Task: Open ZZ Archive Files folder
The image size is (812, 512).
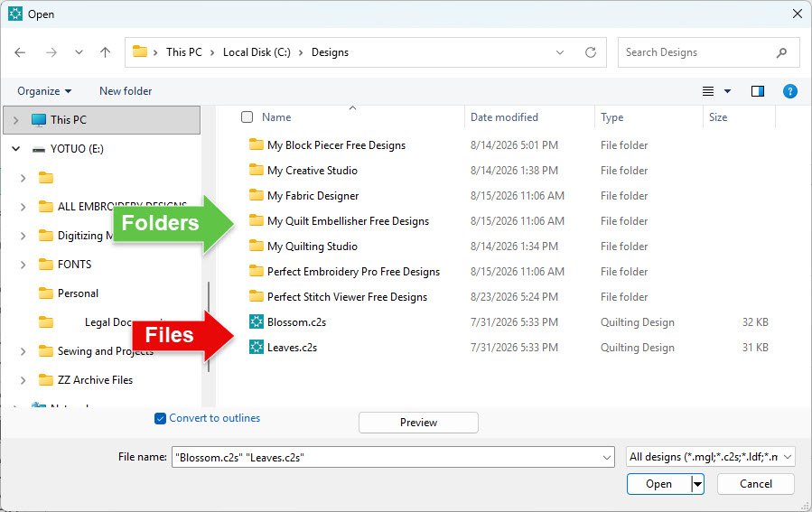Action: (x=95, y=380)
